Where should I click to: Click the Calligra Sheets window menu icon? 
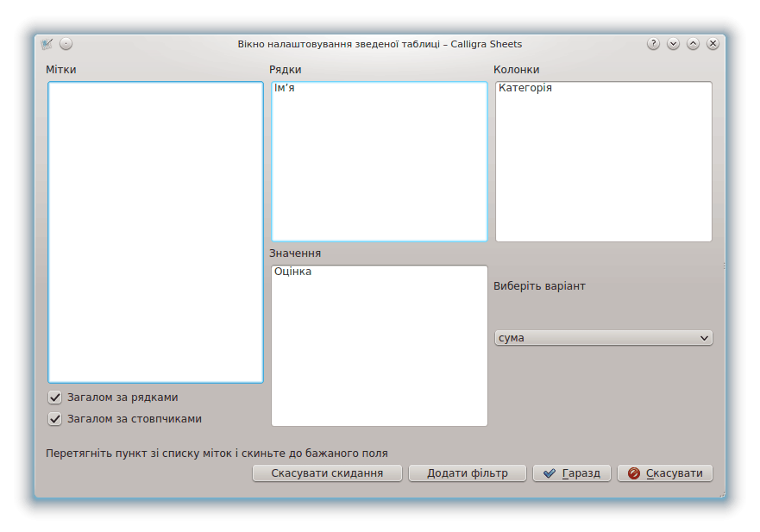[47, 44]
